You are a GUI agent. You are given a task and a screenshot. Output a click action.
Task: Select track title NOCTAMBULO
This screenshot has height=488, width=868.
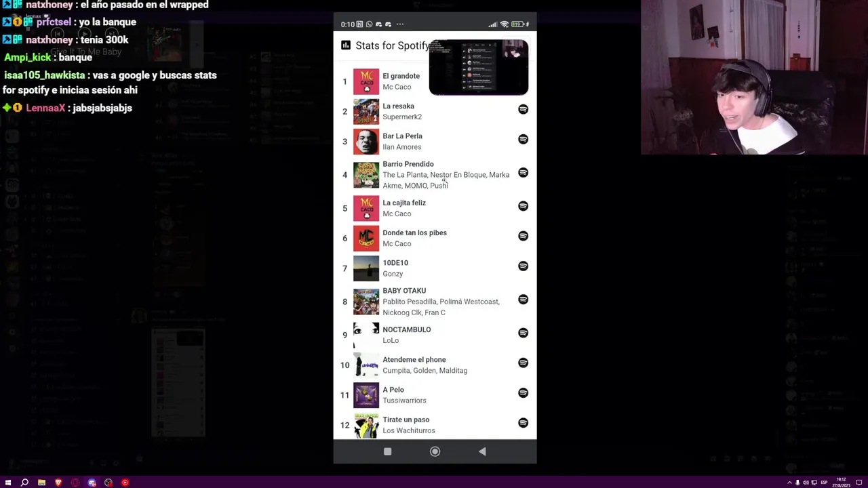407,329
